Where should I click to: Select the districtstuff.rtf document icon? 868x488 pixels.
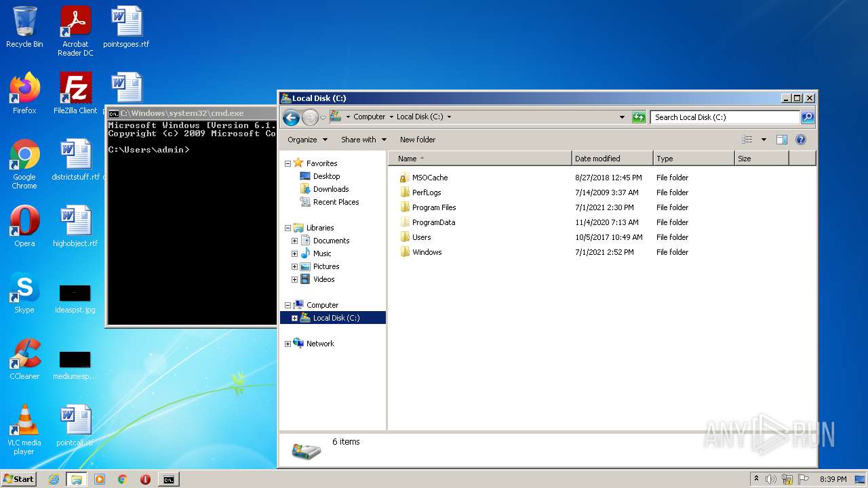75,160
